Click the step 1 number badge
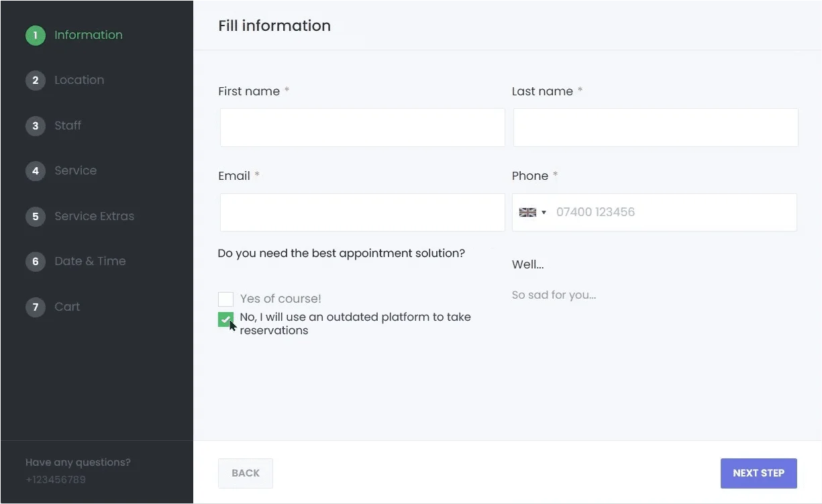This screenshot has height=504, width=822. [36, 36]
